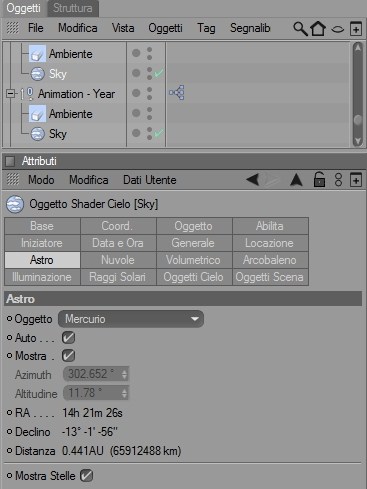The height and width of the screenshot is (489, 367).
Task: Click the grip dots icon beside File menu
Action: pyautogui.click(x=13, y=28)
